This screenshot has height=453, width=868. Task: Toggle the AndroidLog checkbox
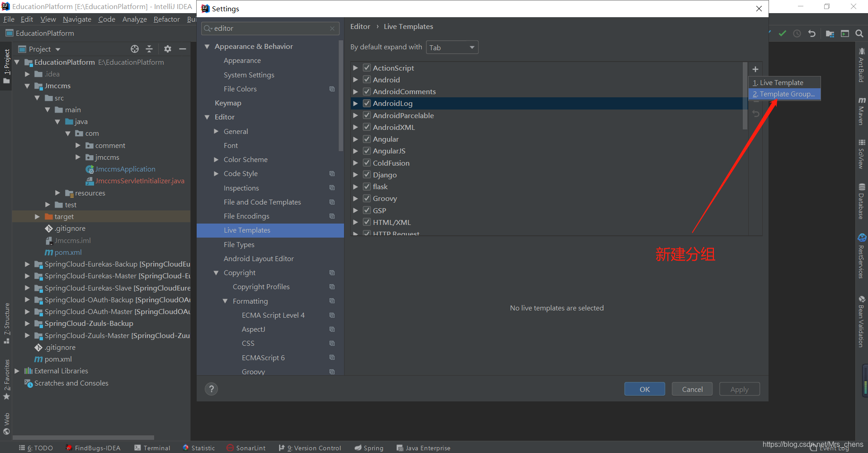[x=367, y=103]
